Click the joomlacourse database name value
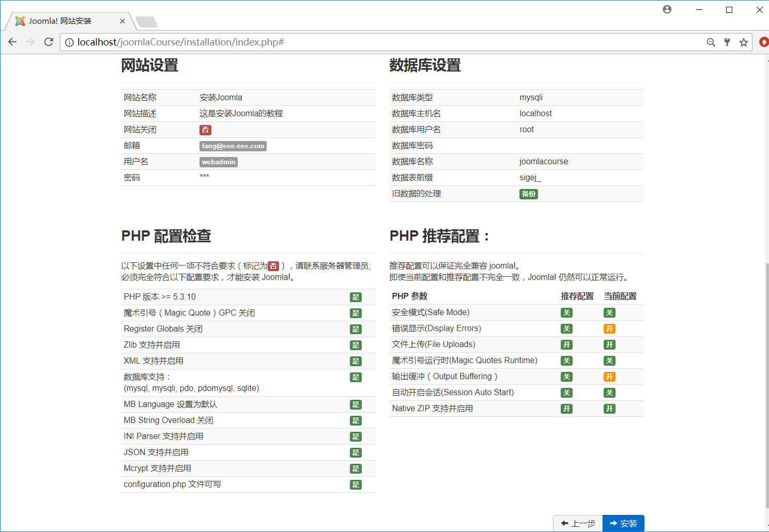 (x=544, y=162)
